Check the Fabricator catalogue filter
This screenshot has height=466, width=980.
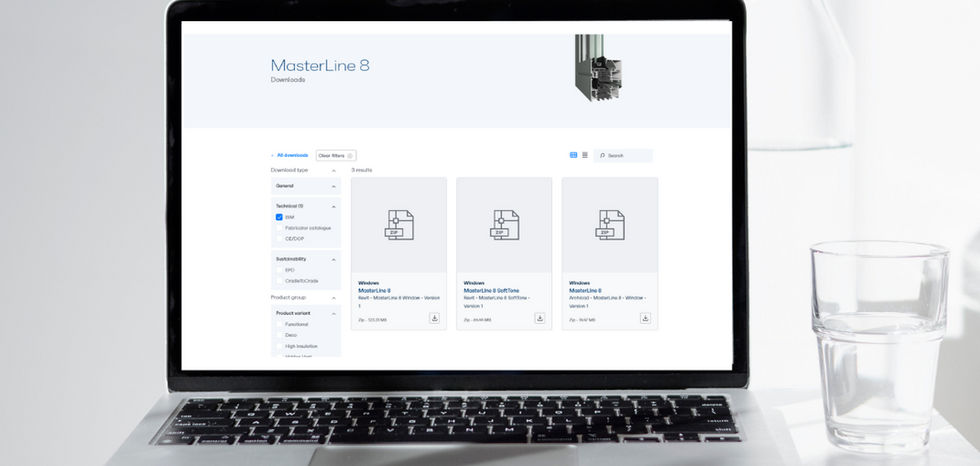[x=279, y=228]
